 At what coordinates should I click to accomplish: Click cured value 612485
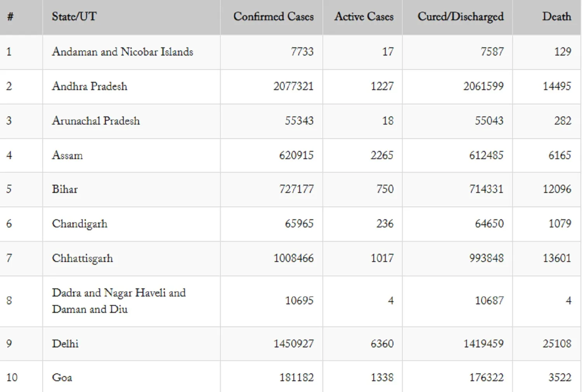click(x=487, y=155)
